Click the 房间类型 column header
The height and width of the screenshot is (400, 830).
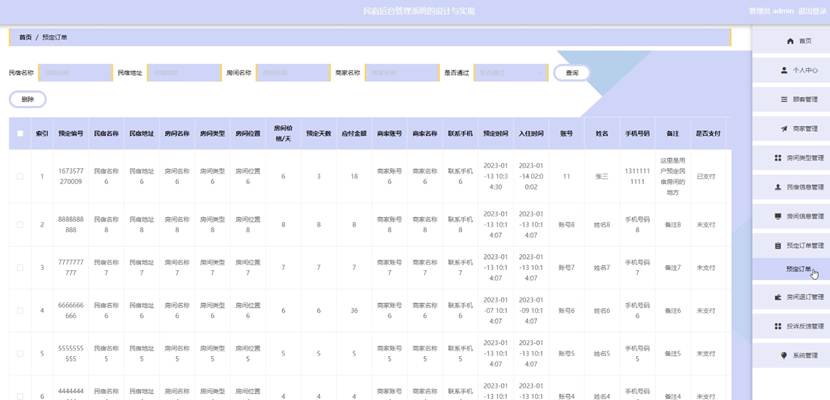(x=212, y=134)
